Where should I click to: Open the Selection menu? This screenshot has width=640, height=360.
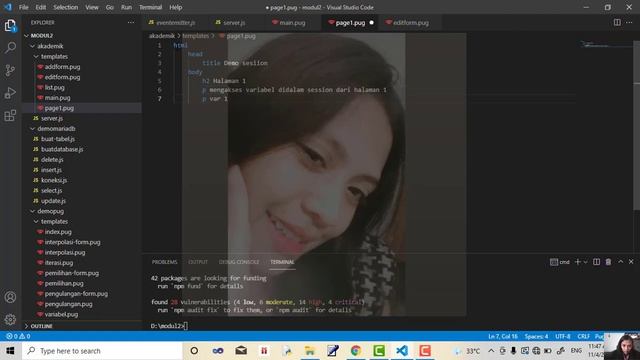click(x=65, y=7)
